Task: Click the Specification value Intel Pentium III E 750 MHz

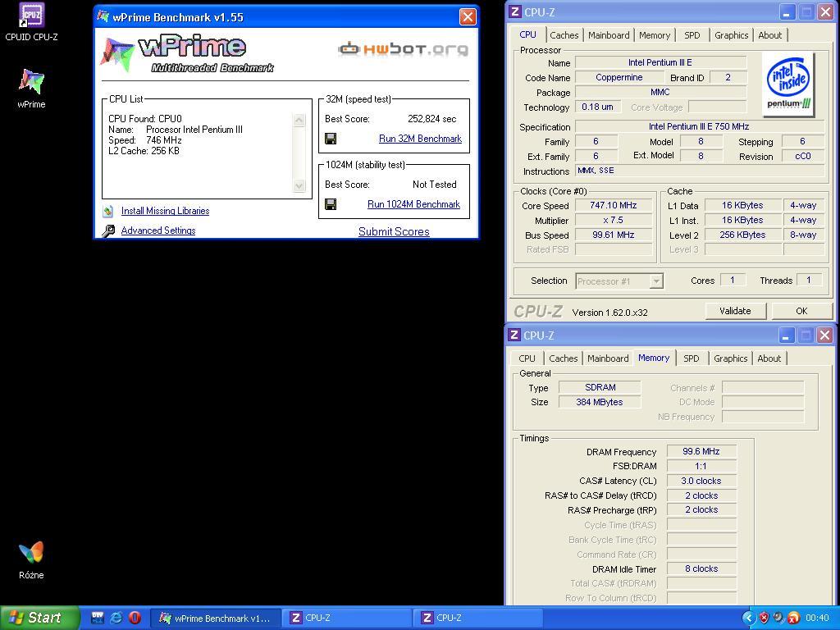Action: pyautogui.click(x=699, y=126)
